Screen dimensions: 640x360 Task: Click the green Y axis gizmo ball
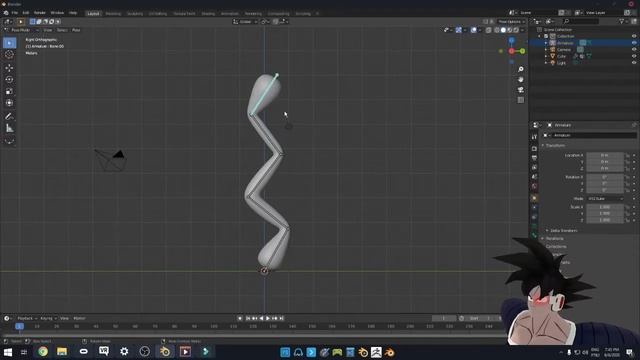522,51
